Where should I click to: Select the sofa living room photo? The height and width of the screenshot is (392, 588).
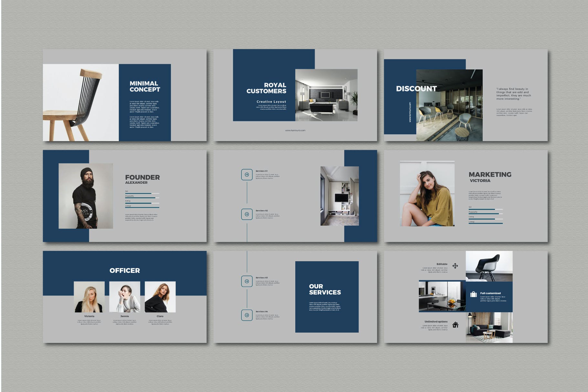point(489,327)
